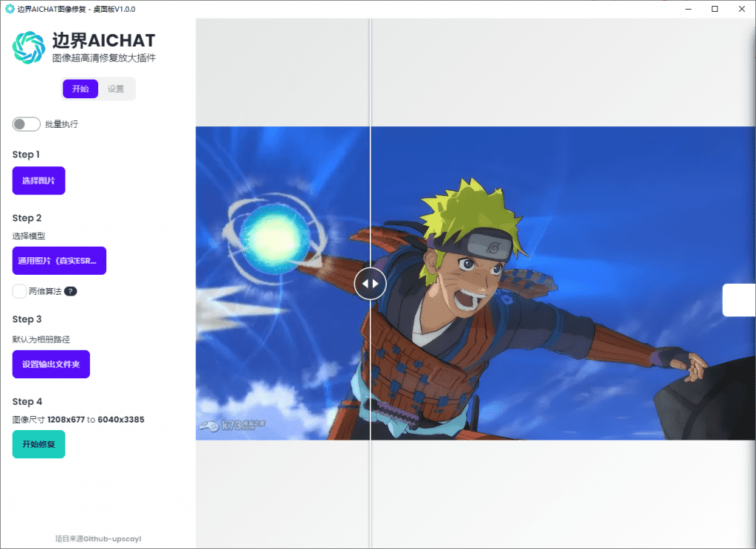The width and height of the screenshot is (756, 549).
Task: Click the 设置输出文件夹 button
Action: coord(51,364)
